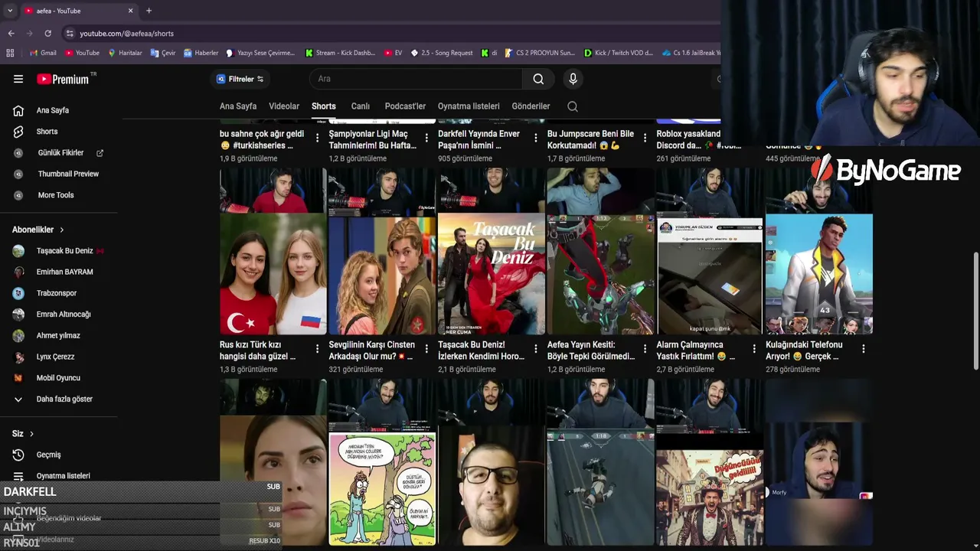Open the Gönderiler tab
The width and height of the screenshot is (980, 551).
531,106
